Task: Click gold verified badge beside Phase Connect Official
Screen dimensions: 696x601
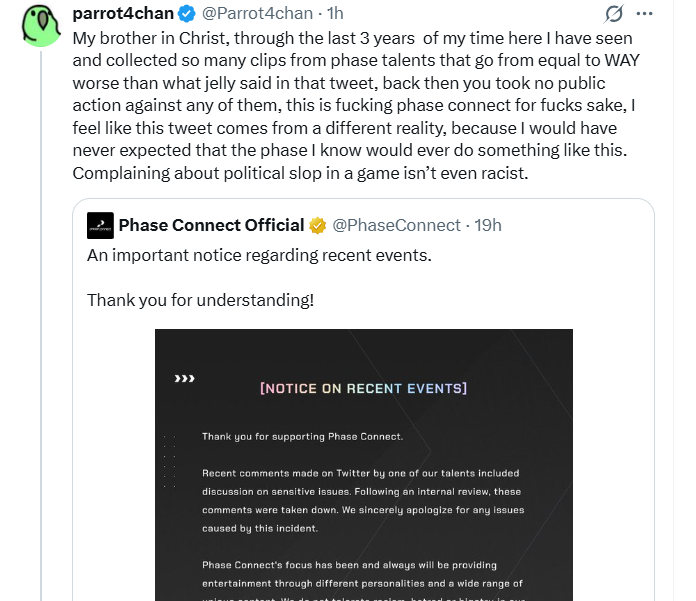Action: tap(317, 225)
